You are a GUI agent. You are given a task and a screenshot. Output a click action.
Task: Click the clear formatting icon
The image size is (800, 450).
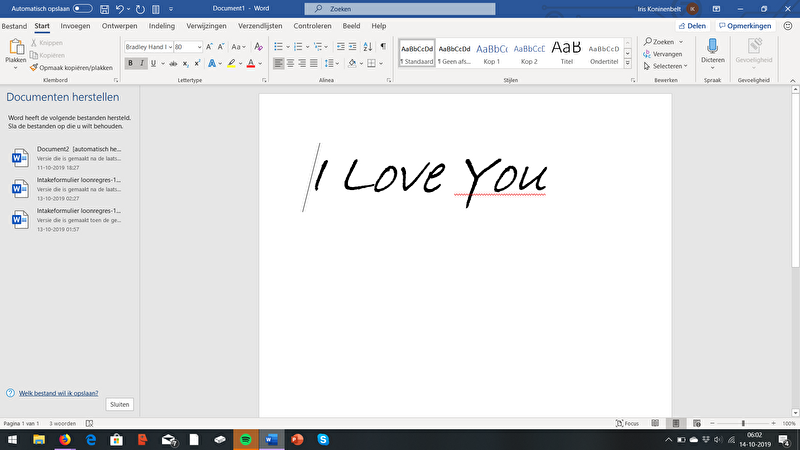pos(258,46)
